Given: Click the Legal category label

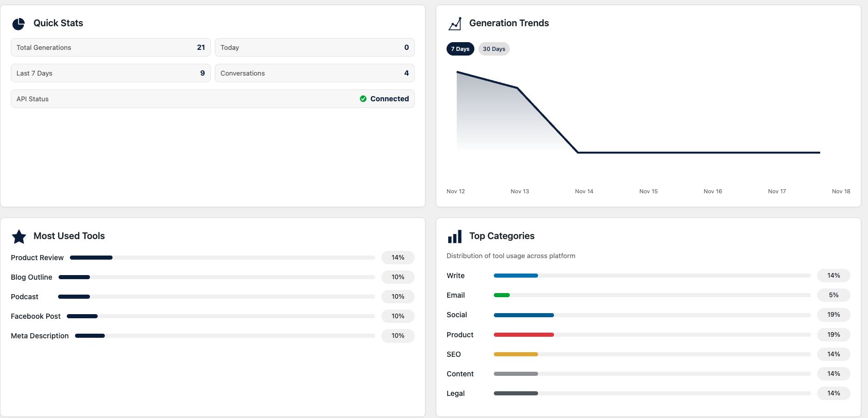Looking at the screenshot, I should 455,393.
